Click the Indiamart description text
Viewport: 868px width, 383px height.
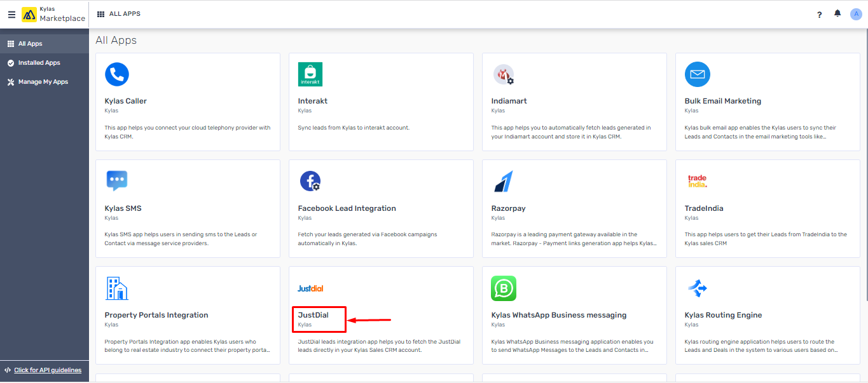pos(571,131)
